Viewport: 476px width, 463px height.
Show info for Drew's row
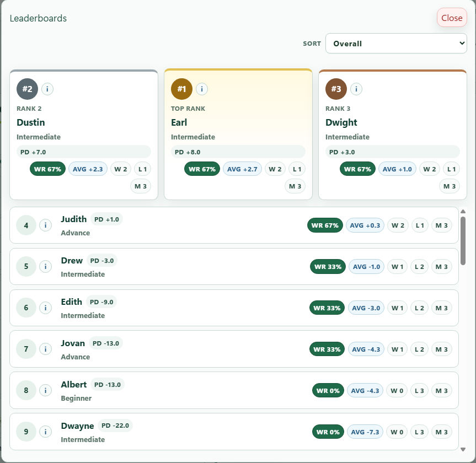pos(46,266)
